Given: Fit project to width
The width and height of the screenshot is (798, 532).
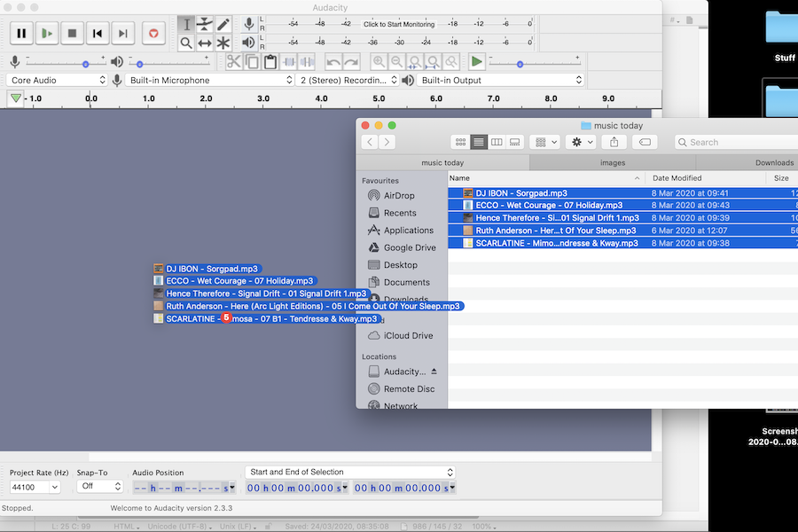Looking at the screenshot, I should 433,62.
